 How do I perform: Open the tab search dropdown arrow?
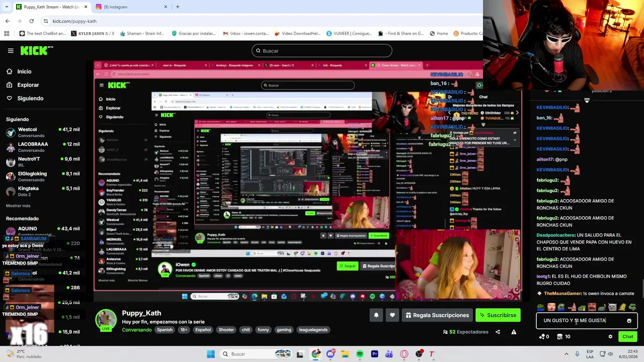coord(7,7)
